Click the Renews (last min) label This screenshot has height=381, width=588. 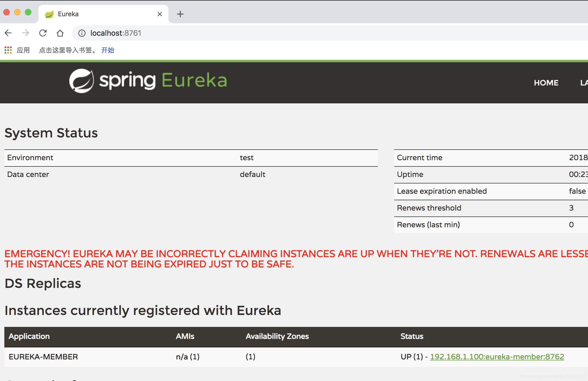[429, 225]
